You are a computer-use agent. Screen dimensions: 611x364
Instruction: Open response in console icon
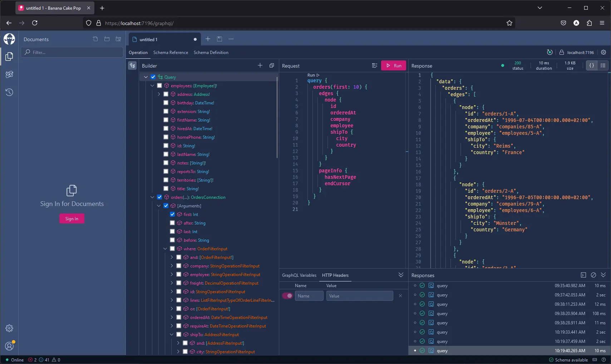point(583,275)
